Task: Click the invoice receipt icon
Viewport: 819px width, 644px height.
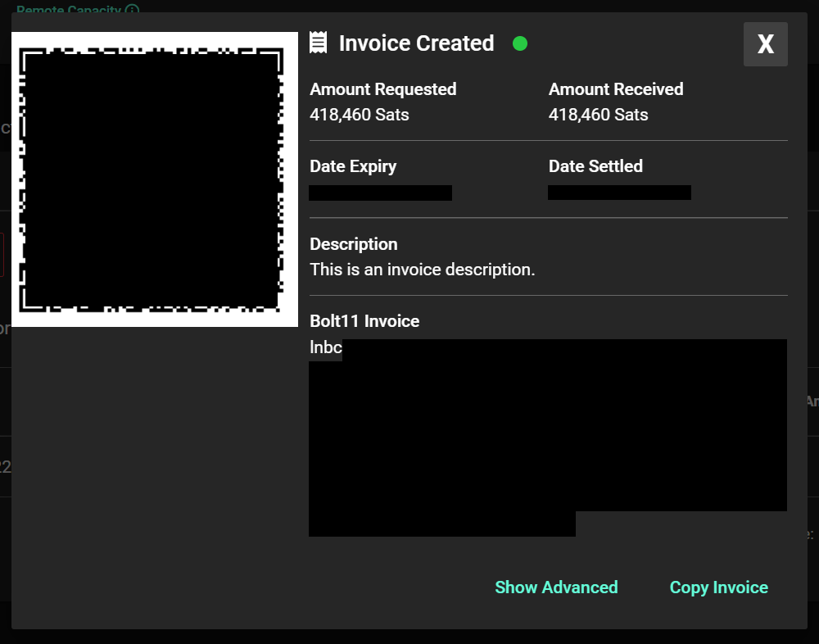Action: (x=318, y=43)
